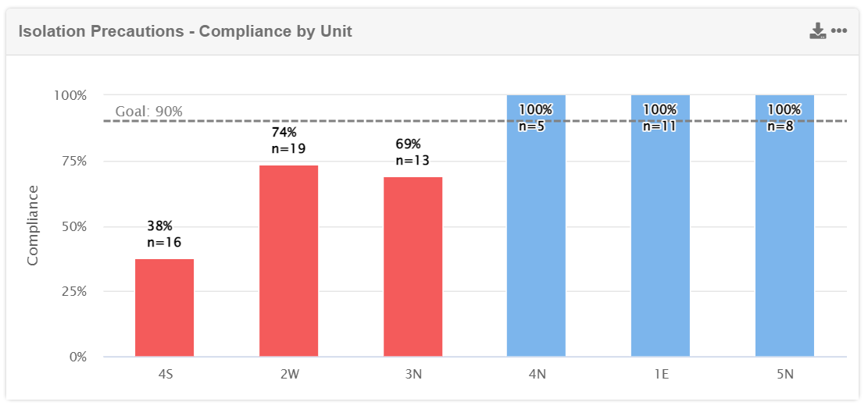This screenshot has height=409, width=868.
Task: Click the 4S unit axis label
Action: [x=165, y=375]
